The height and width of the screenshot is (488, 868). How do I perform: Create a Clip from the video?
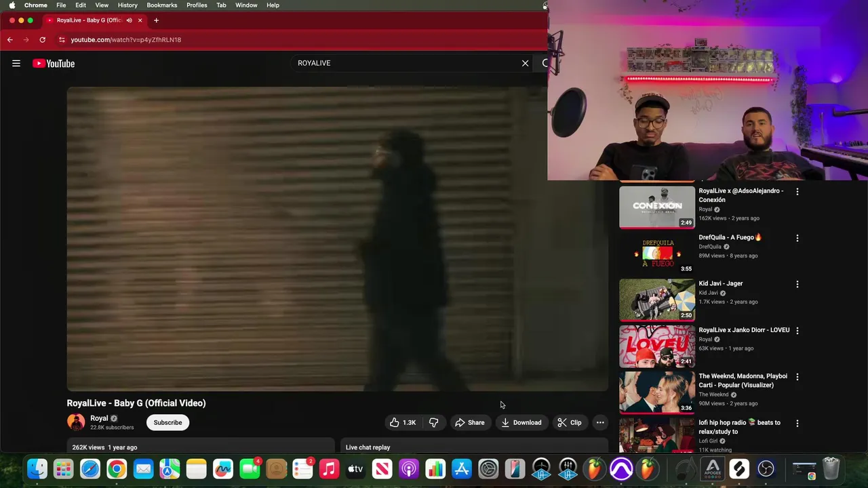coord(570,422)
